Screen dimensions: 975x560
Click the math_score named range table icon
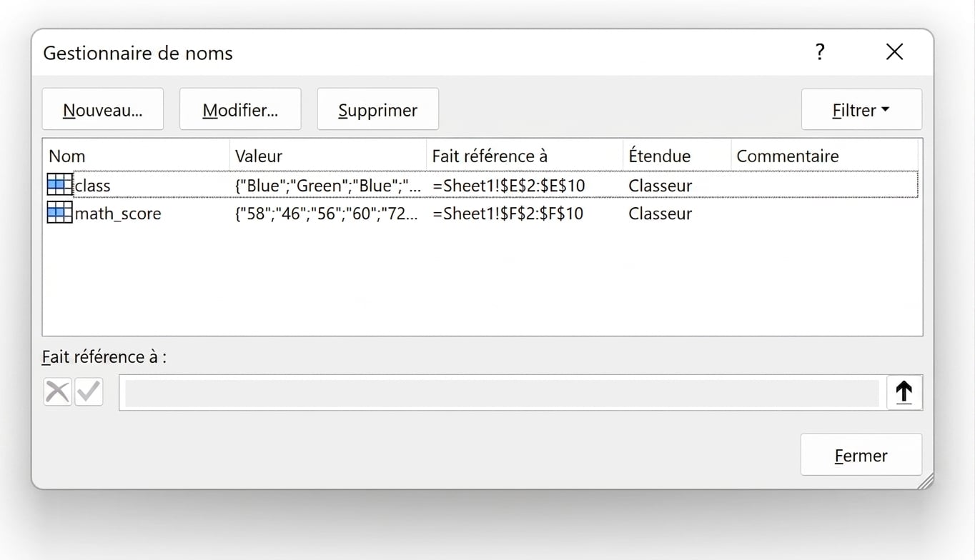click(60, 213)
